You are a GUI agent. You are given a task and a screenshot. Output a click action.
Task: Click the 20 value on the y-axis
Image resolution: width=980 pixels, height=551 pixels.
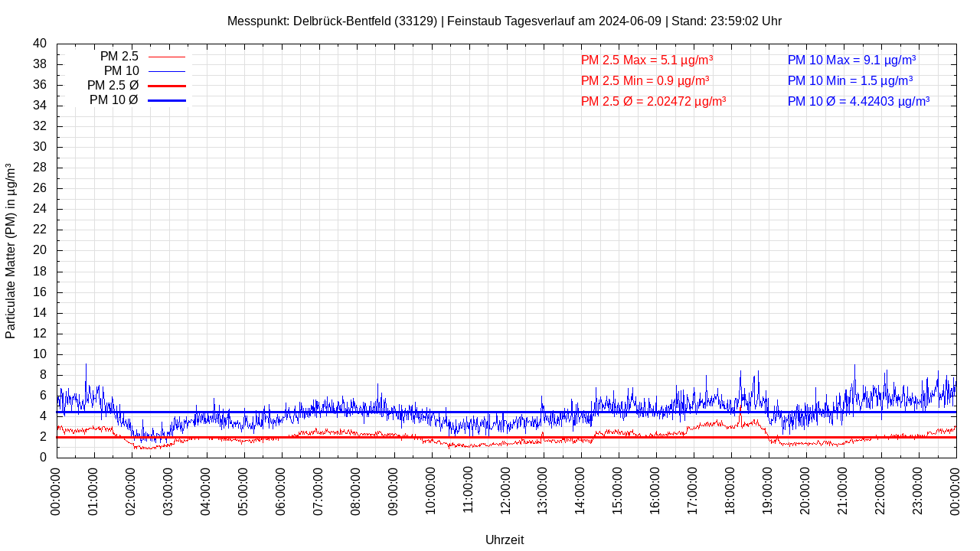tap(40, 250)
